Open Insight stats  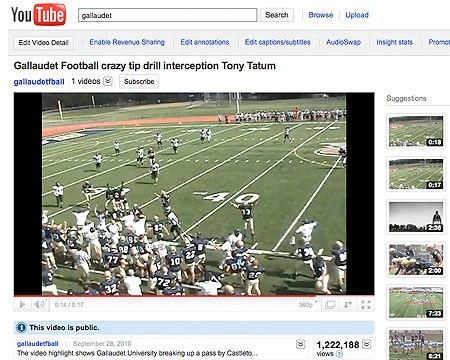tap(395, 42)
